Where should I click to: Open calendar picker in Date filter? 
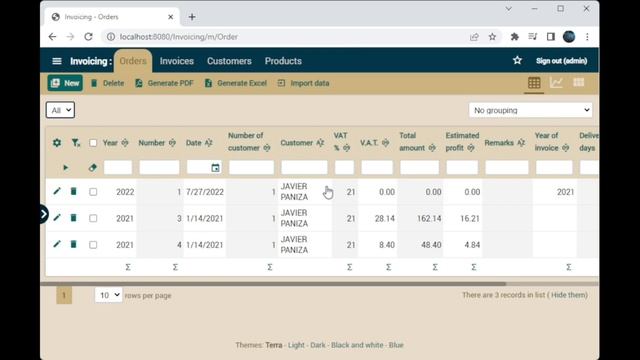point(216,168)
